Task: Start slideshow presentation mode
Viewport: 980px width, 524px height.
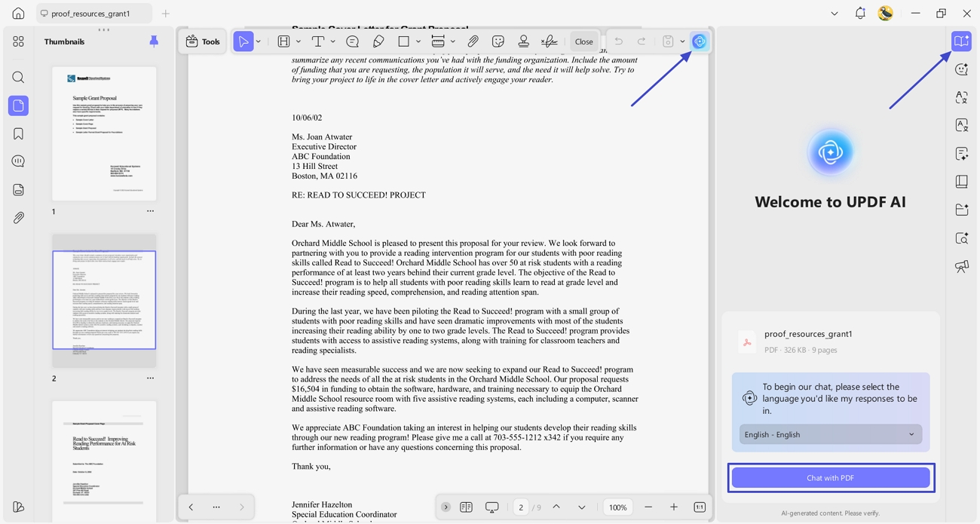Action: [x=492, y=507]
